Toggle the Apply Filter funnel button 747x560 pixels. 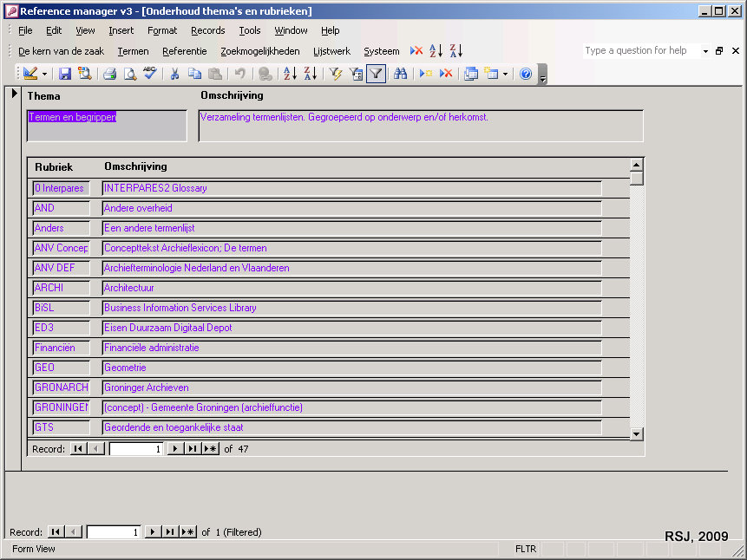click(x=376, y=74)
